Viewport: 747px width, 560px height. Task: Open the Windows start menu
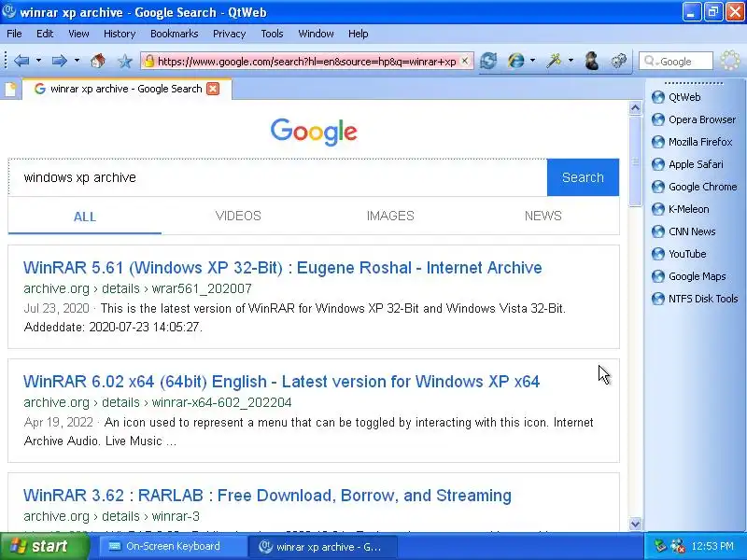[x=44, y=546]
